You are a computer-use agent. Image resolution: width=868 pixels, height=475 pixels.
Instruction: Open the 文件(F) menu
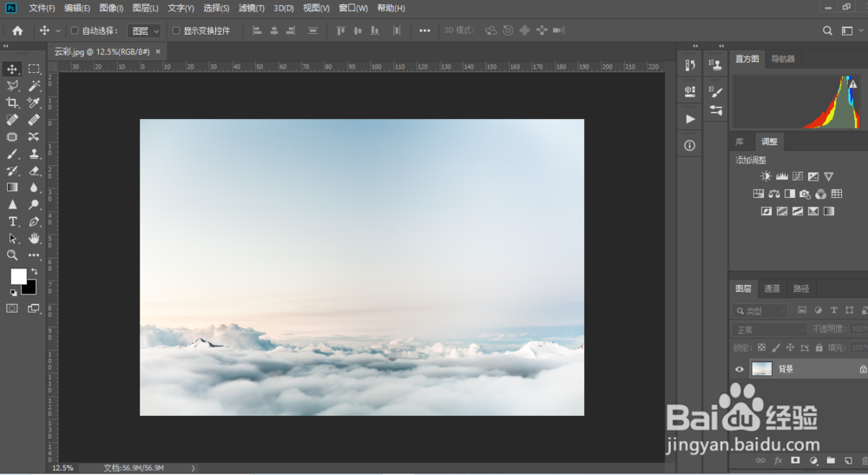click(x=42, y=9)
